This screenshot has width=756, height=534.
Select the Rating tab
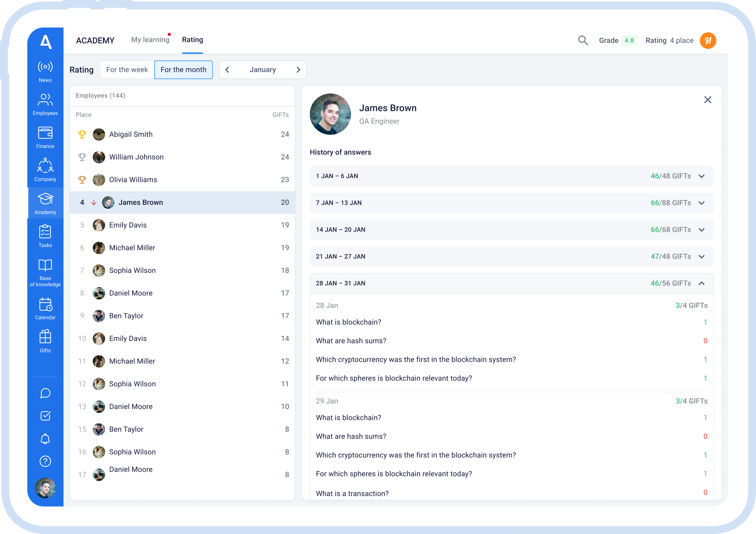click(x=192, y=40)
